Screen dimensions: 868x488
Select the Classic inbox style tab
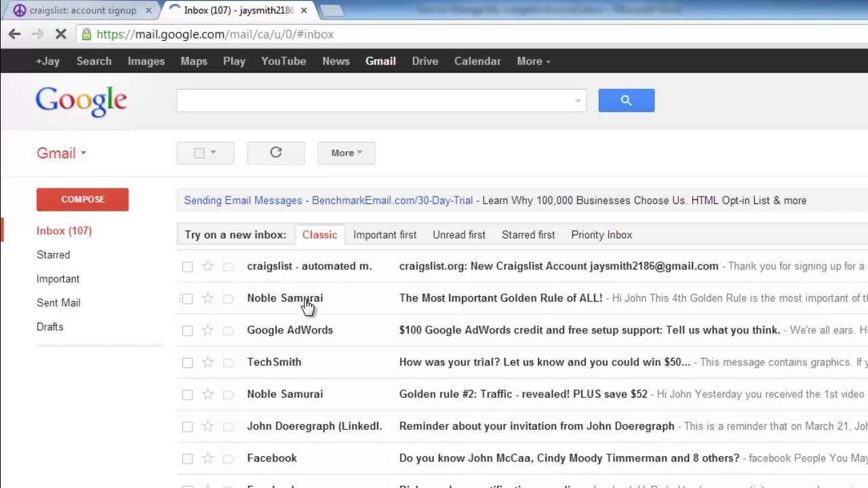(319, 235)
